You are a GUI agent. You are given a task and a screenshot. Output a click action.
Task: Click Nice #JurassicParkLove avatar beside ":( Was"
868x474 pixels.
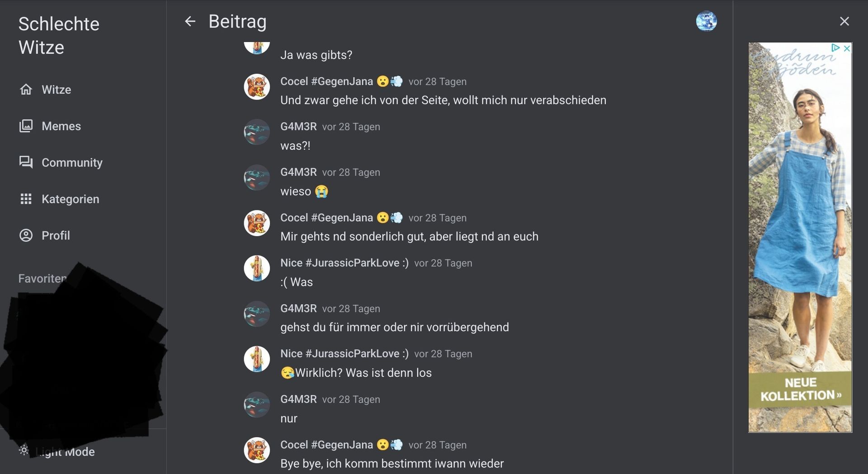click(257, 268)
